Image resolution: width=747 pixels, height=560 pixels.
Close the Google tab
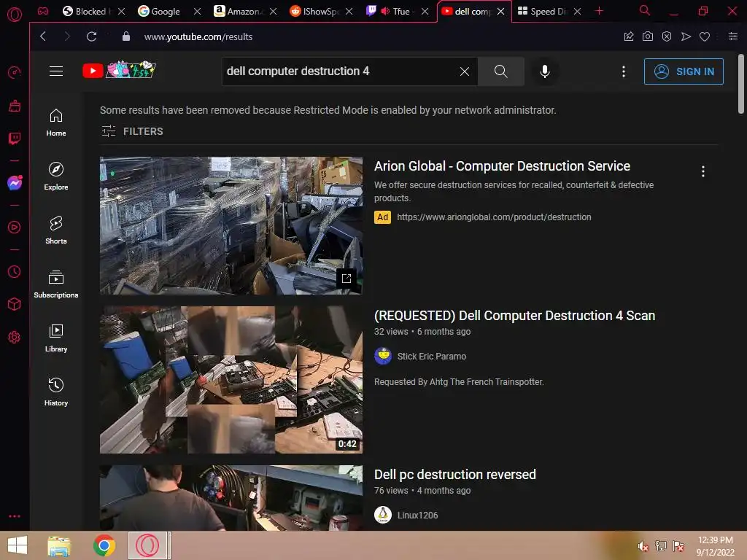(197, 11)
